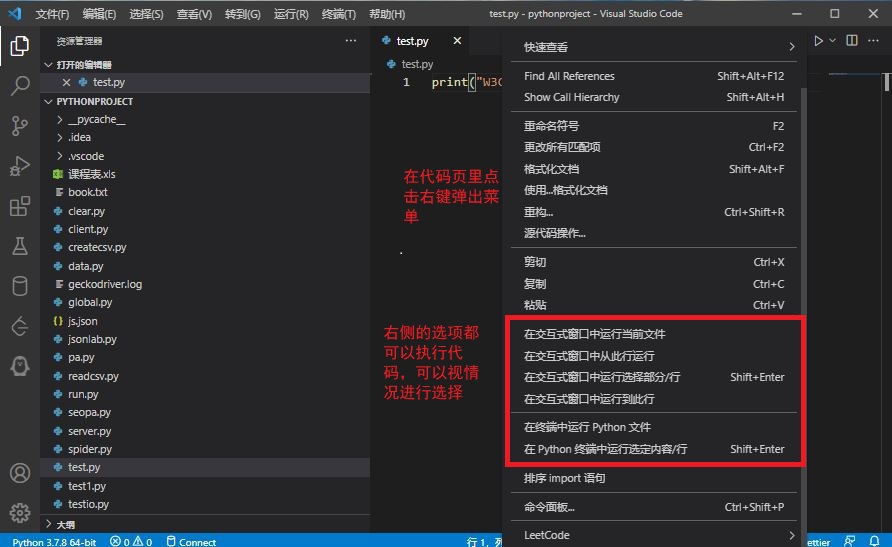Screen dimensions: 892x547
Task: Open the Search view in activity bar
Action: 19,85
